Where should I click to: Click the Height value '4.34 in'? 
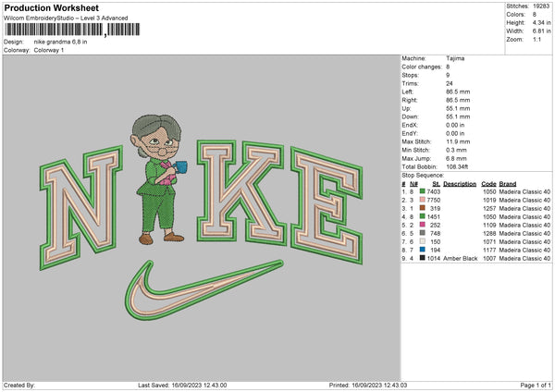[x=541, y=22]
